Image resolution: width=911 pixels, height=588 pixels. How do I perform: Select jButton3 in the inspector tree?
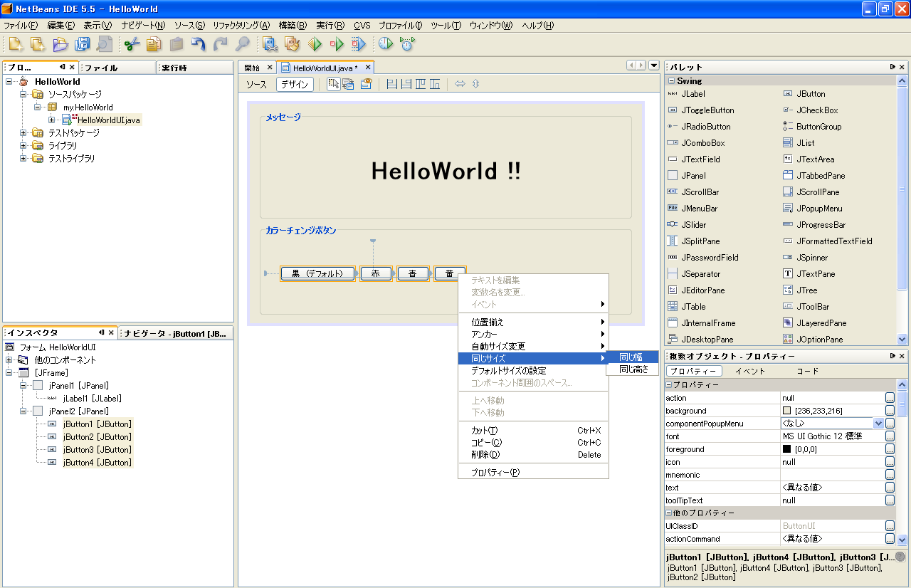point(97,450)
